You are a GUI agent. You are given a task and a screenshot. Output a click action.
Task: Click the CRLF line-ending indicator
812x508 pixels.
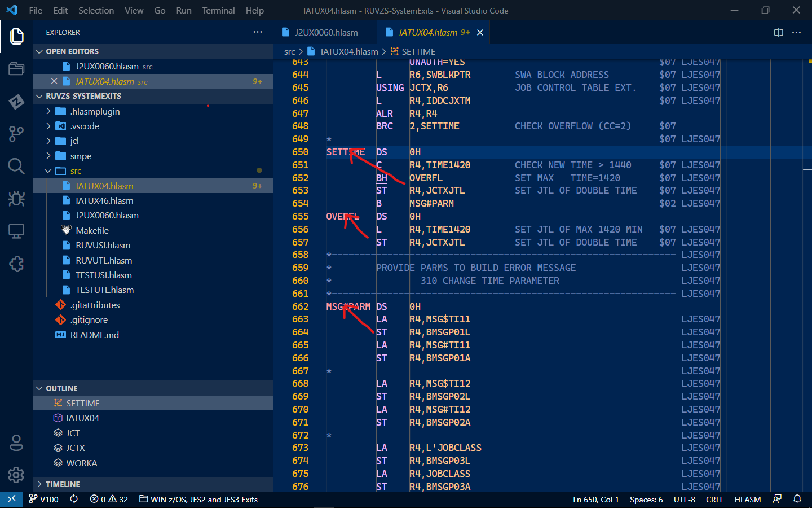(714, 499)
